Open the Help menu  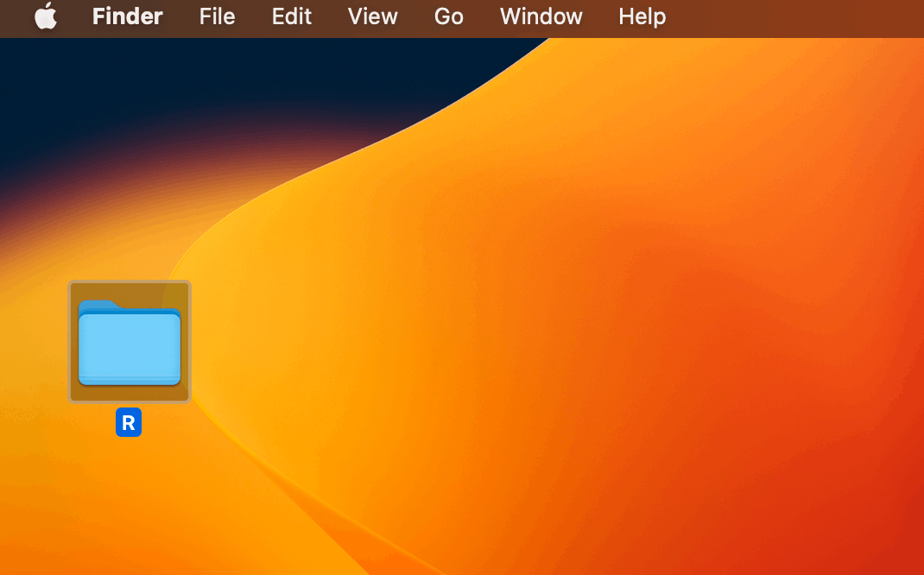point(642,16)
